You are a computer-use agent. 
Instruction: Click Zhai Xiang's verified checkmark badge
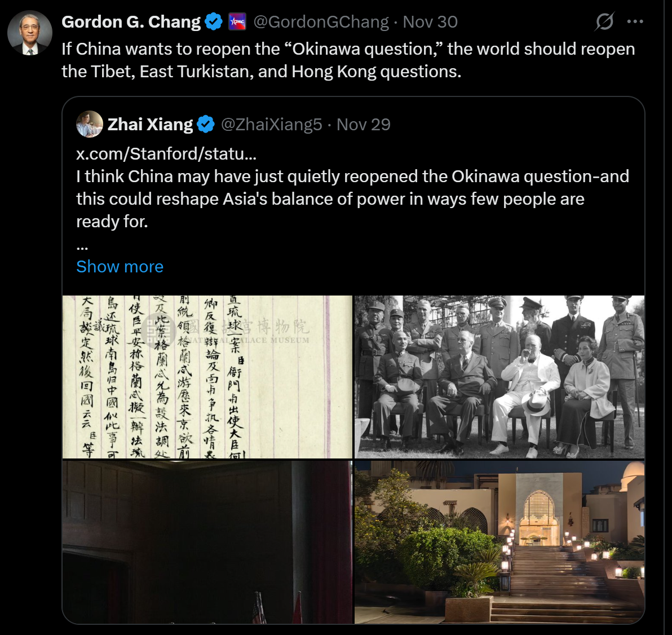(206, 124)
